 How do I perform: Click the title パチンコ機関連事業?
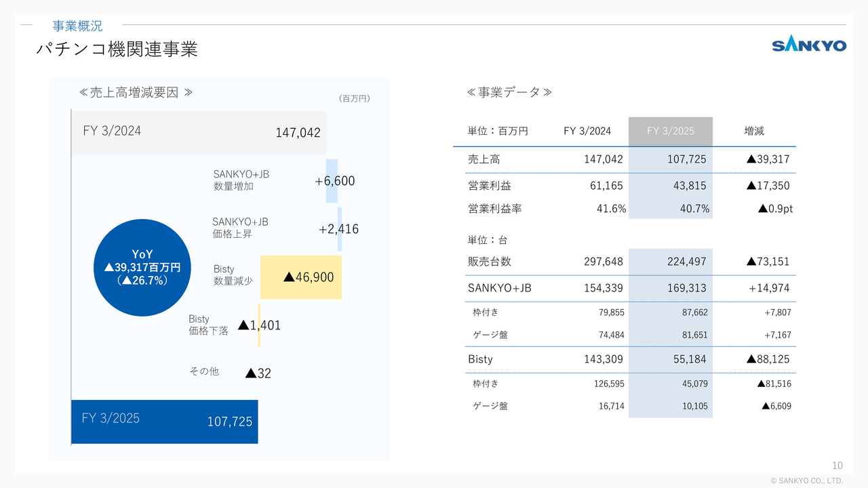tap(117, 49)
